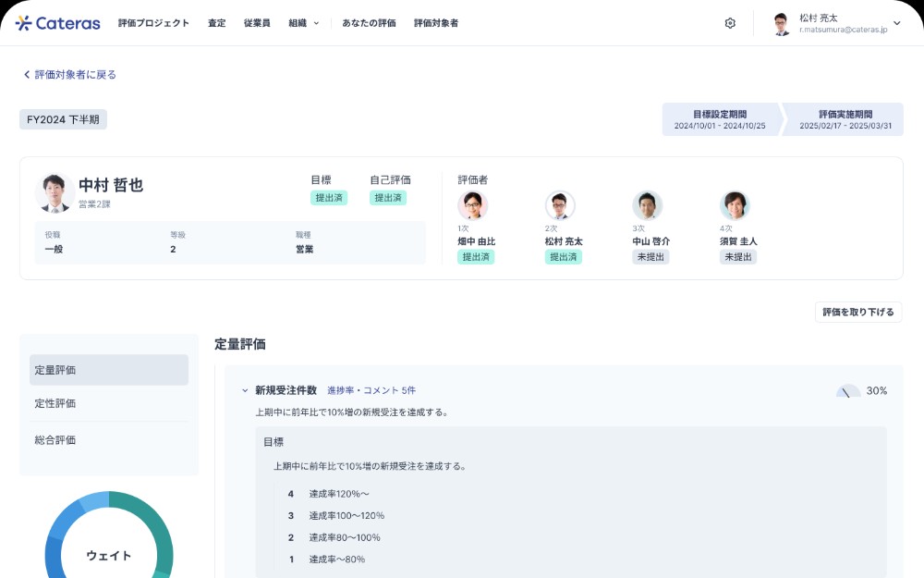Screen dimensions: 924x578
Task: Click 中村 哲也's profile photo
Action: [55, 192]
